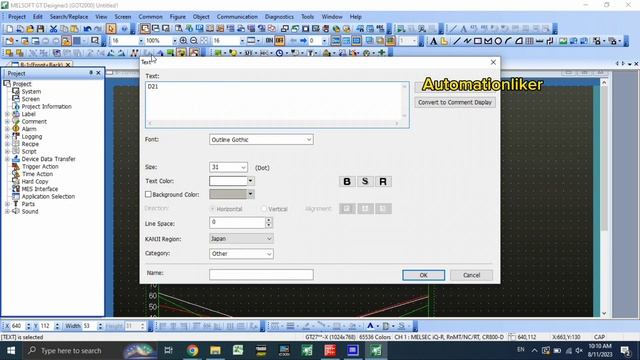640x360 pixels.
Task: Open File Explorer from the taskbar
Action: (215, 350)
